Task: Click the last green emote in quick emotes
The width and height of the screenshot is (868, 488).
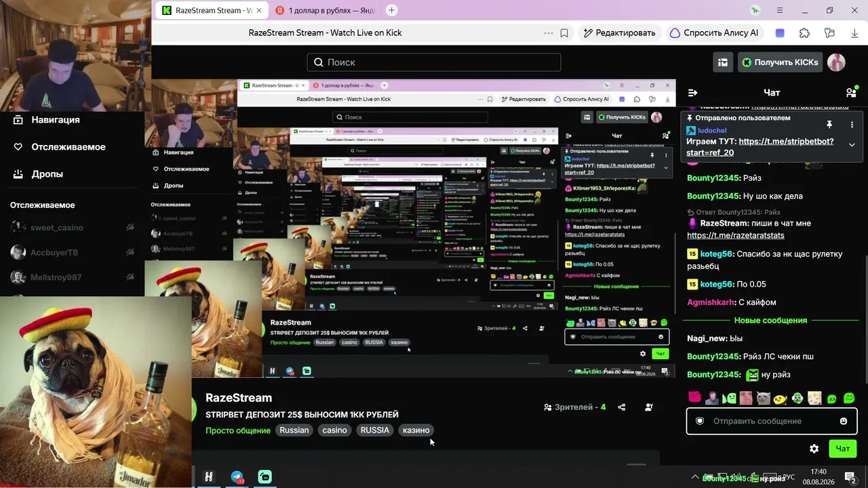Action: click(848, 398)
